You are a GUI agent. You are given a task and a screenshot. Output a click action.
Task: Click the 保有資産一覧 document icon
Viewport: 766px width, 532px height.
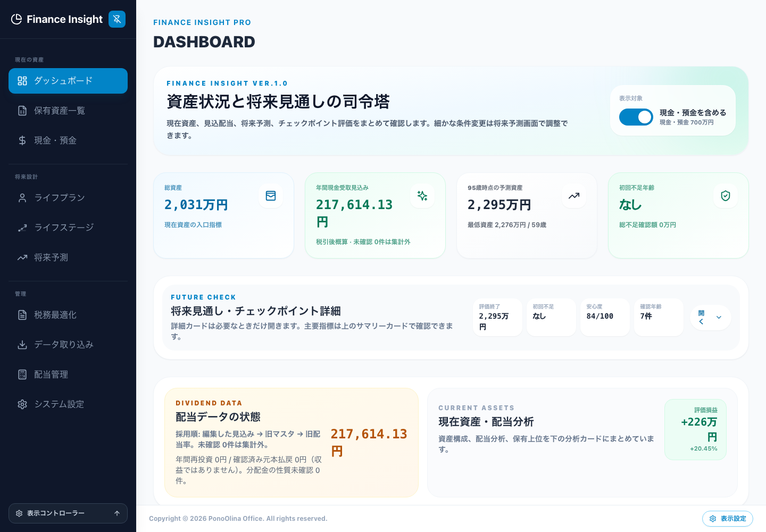22,111
